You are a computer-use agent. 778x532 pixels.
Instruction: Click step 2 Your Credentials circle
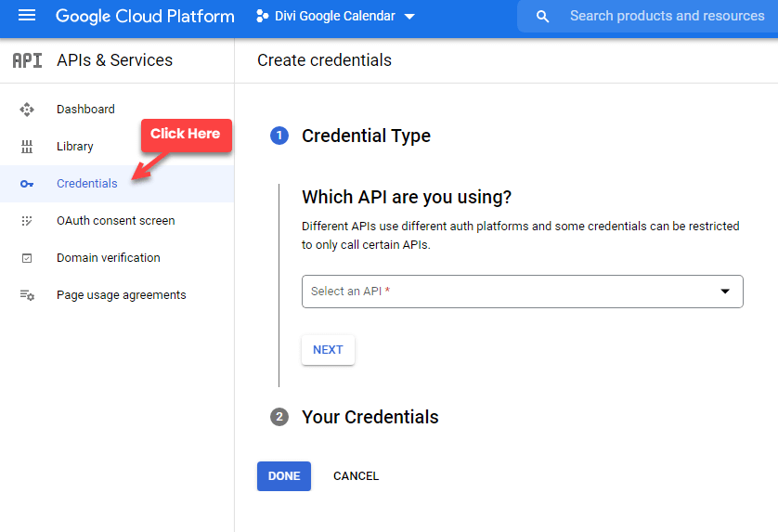[279, 417]
